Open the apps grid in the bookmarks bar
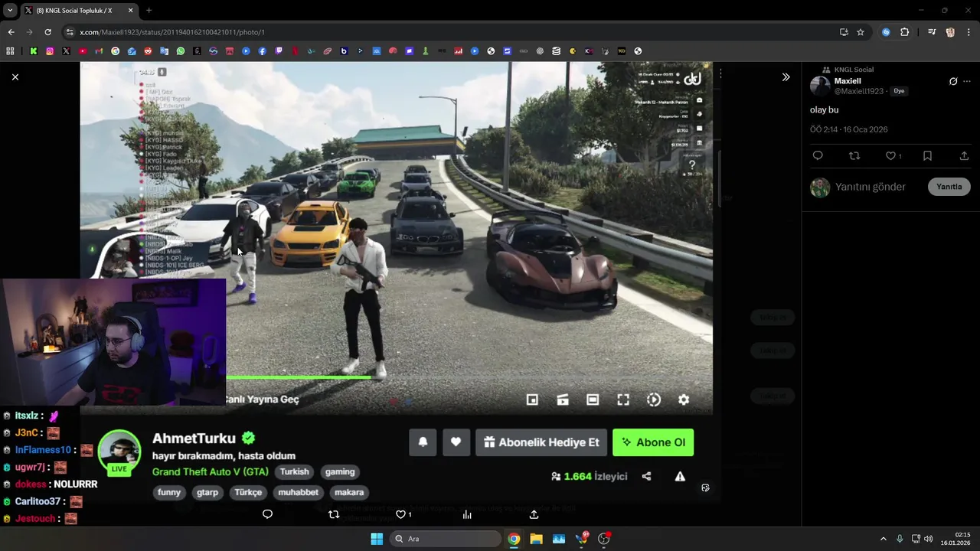Viewport: 980px width, 551px height. (10, 51)
